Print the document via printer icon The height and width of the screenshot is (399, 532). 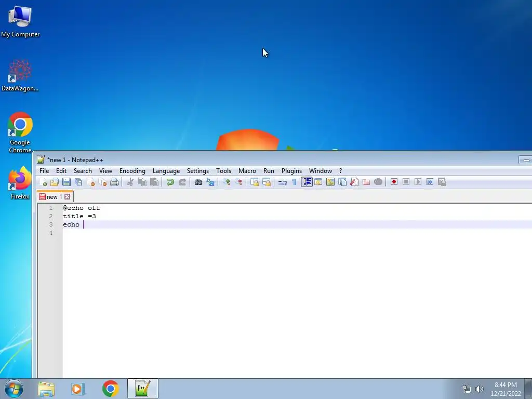(x=114, y=182)
